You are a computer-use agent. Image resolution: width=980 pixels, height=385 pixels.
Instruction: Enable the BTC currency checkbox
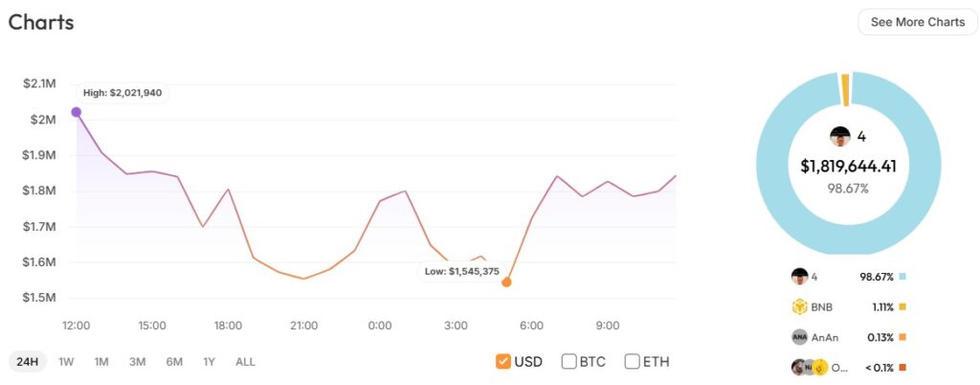[568, 361]
